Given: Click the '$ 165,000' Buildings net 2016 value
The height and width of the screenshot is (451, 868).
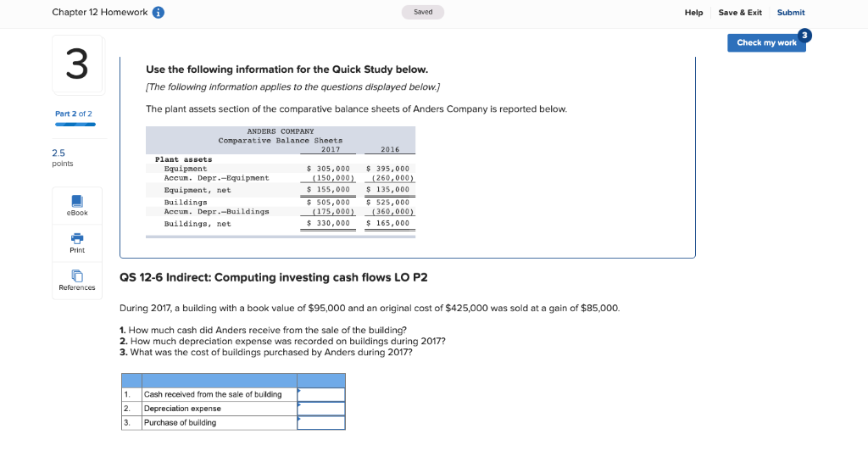Looking at the screenshot, I should click(387, 223).
